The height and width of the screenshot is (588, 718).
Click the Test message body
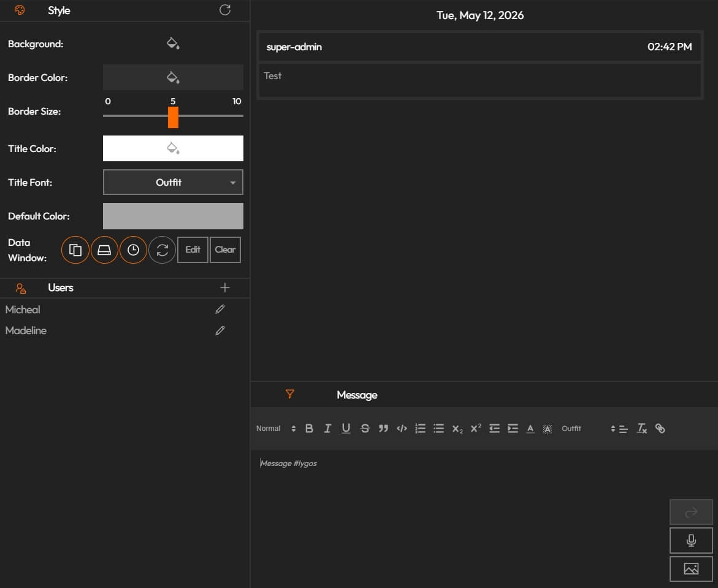[480, 80]
